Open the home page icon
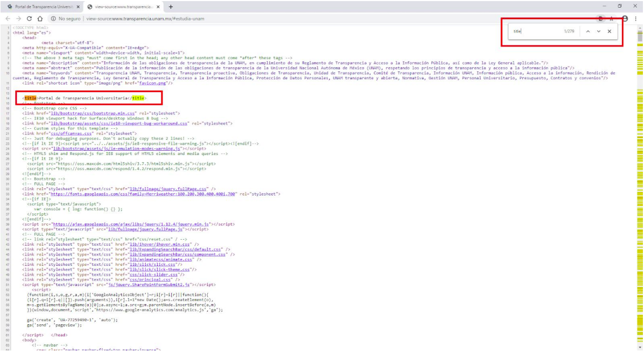This screenshot has width=644, height=351. pyautogui.click(x=40, y=19)
